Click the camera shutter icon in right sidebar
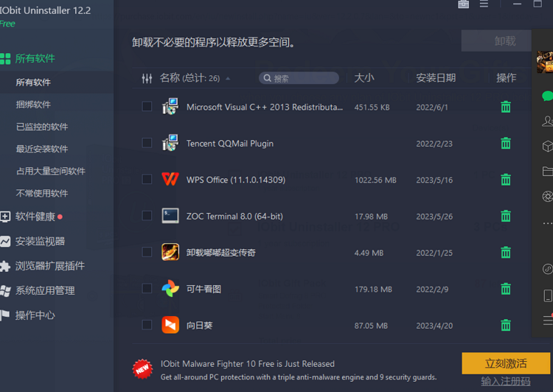The image size is (553, 392). point(547,196)
